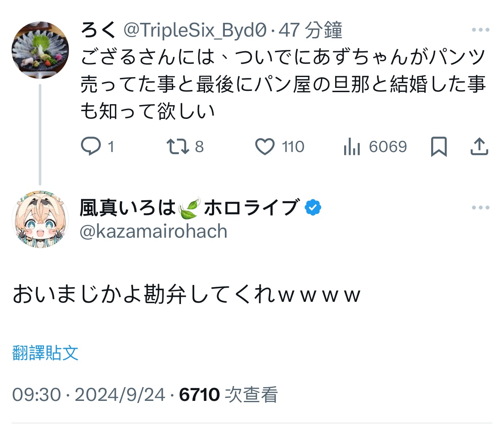This screenshot has height=428, width=504.
Task: Like ろく's tweet with the heart icon
Action: 265,147
